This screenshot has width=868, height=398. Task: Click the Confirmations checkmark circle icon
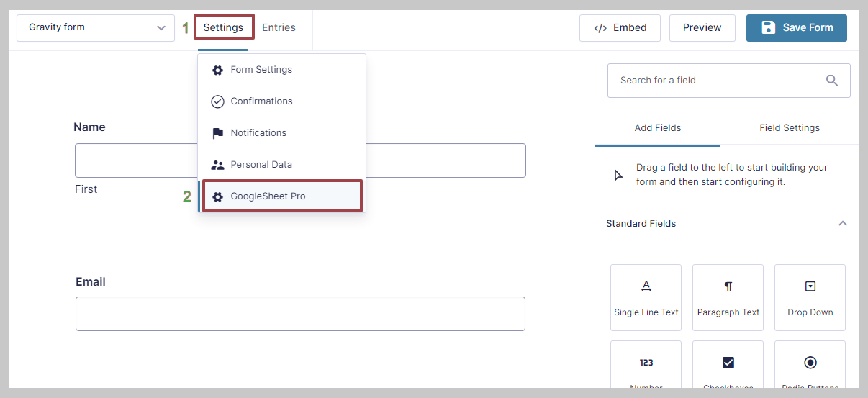(217, 101)
